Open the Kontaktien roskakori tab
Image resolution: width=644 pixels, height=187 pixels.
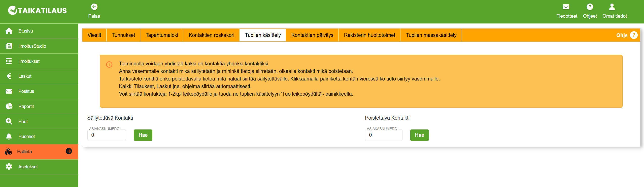[x=212, y=35]
